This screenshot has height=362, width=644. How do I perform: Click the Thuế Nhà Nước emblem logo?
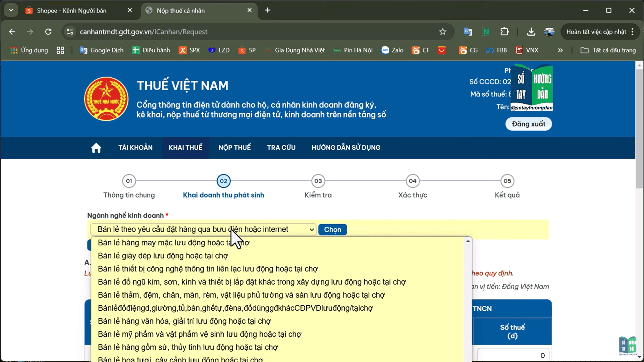coord(106,99)
